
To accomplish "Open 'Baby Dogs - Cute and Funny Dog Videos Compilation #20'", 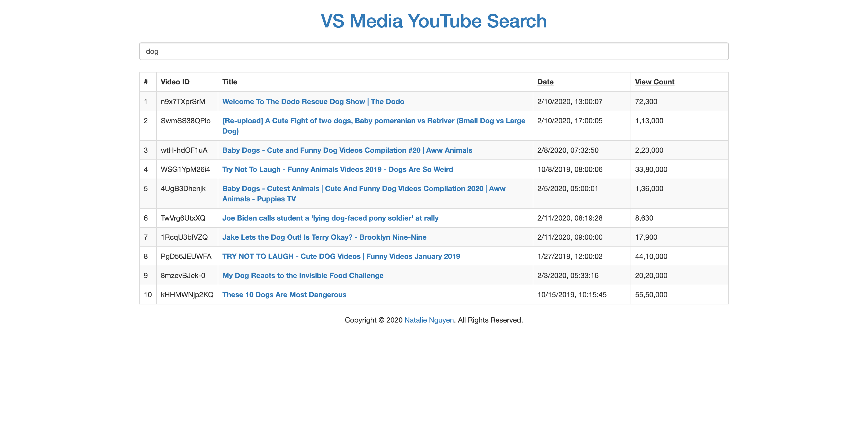I will coord(347,150).
